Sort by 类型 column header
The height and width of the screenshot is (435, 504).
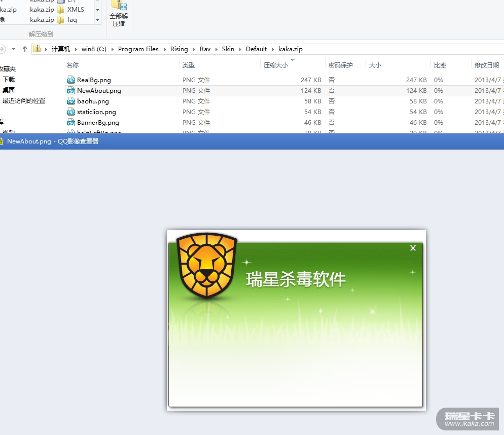[188, 65]
